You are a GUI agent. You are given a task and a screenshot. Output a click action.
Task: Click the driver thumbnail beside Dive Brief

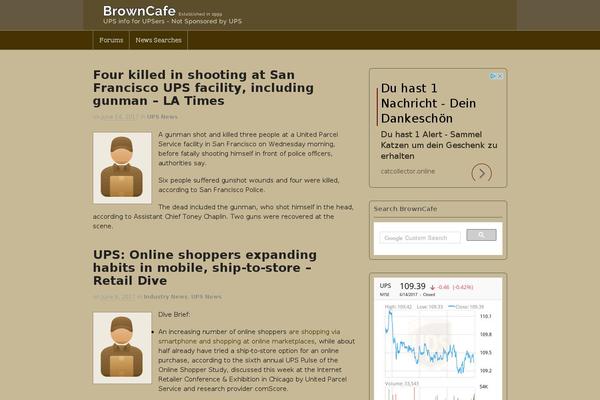pos(122,348)
